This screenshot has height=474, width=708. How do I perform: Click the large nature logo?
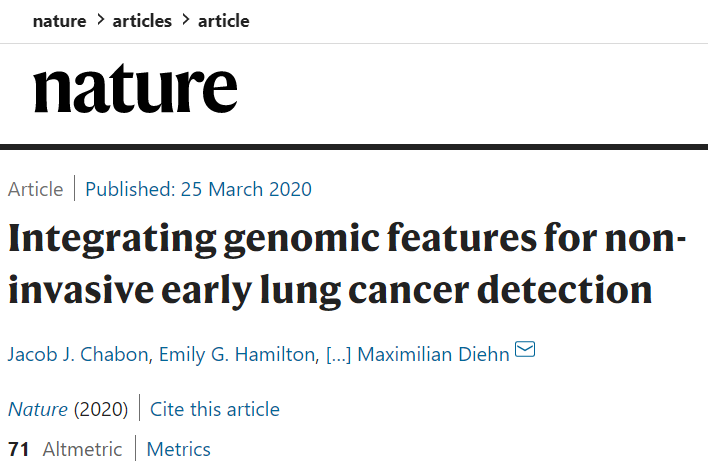135,90
